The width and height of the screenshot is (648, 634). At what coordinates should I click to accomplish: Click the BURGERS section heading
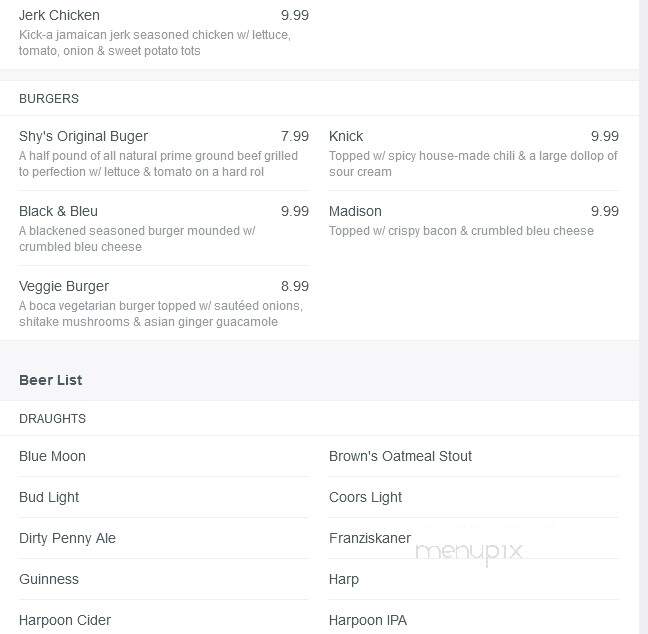click(49, 99)
